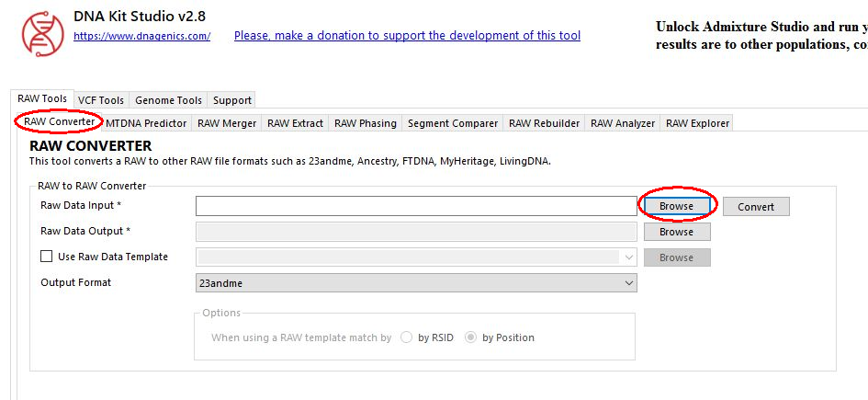Select the MTDNA Predictor tab
Viewport: 868px width, 400px height.
pyautogui.click(x=146, y=123)
